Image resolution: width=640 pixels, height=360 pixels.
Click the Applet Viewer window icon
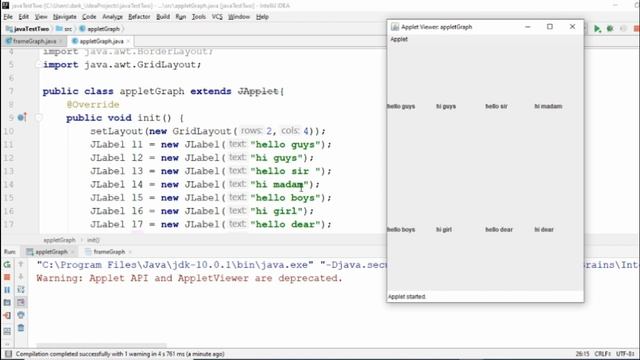[395, 27]
